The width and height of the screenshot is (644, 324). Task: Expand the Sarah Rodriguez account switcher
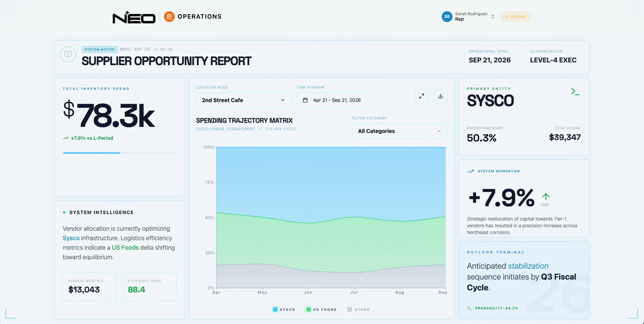493,17
